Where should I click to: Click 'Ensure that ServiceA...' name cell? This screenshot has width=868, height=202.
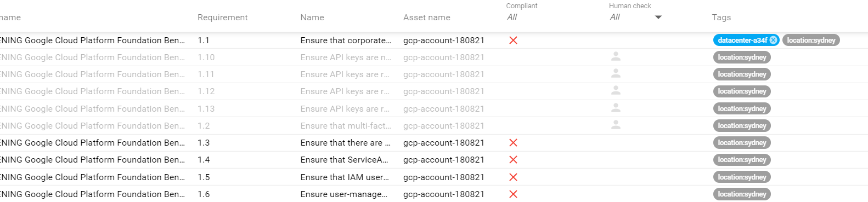345,159
